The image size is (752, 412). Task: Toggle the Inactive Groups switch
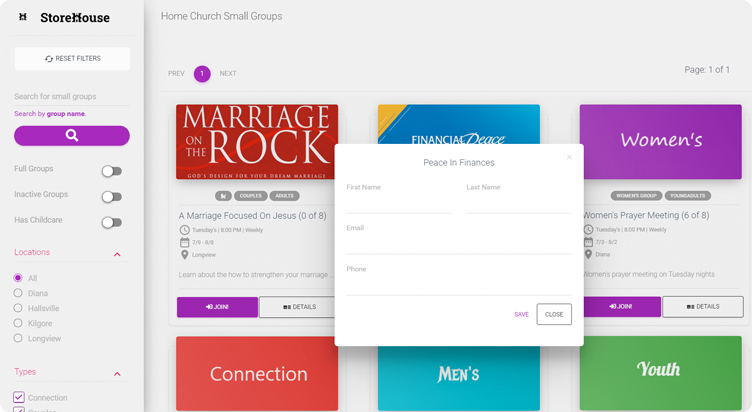112,197
